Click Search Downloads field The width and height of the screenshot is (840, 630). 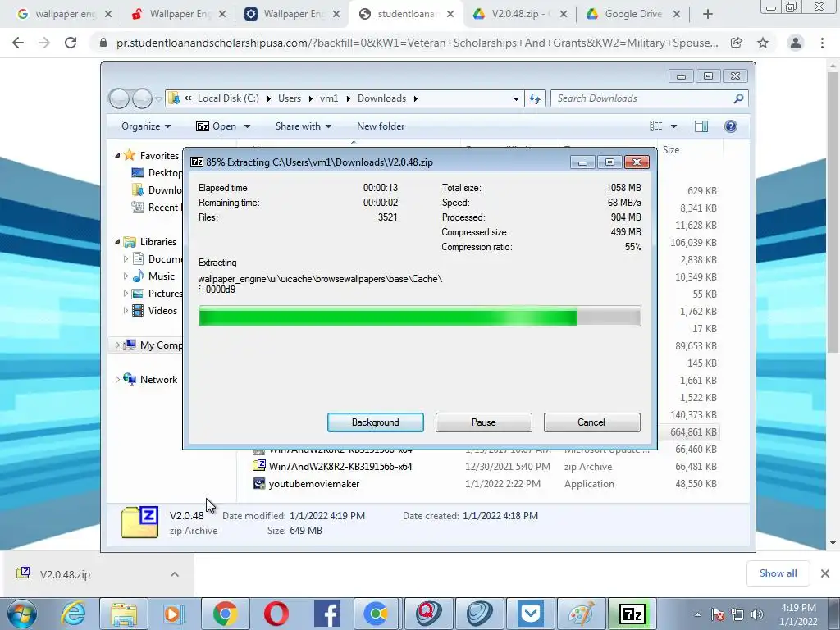[x=643, y=98]
